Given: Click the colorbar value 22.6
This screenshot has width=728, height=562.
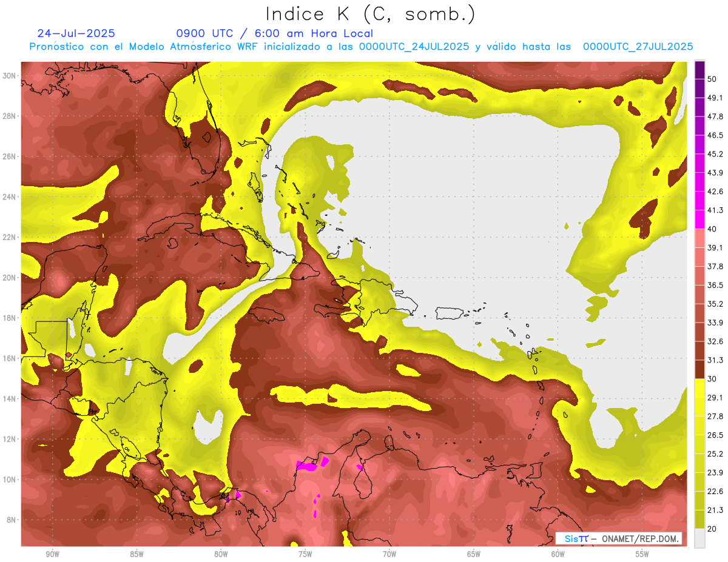Looking at the screenshot, I should pos(715,492).
